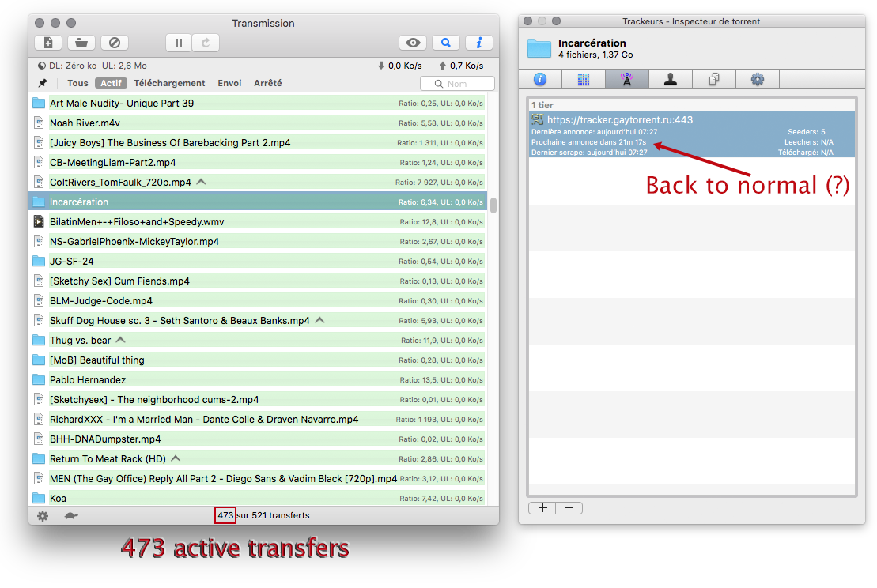Open the Peers tab in the inspector
Image resolution: width=877 pixels, height=588 pixels.
coord(671,79)
